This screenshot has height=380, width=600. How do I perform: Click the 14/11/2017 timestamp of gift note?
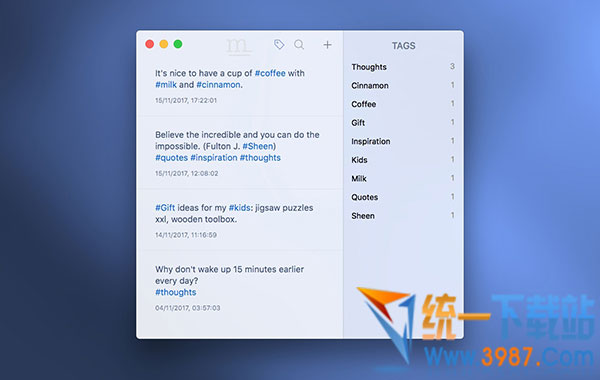(186, 235)
